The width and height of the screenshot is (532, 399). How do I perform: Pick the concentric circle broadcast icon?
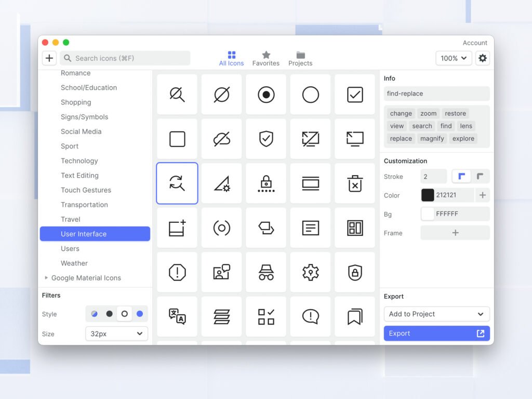tap(221, 228)
